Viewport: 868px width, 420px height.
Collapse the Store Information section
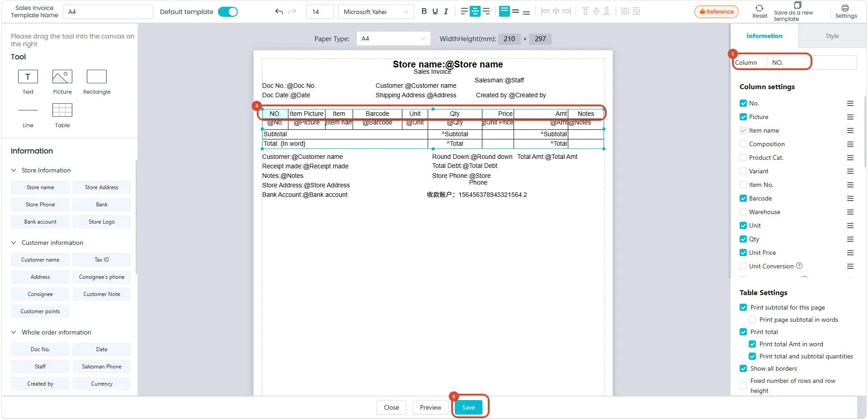[x=14, y=170]
